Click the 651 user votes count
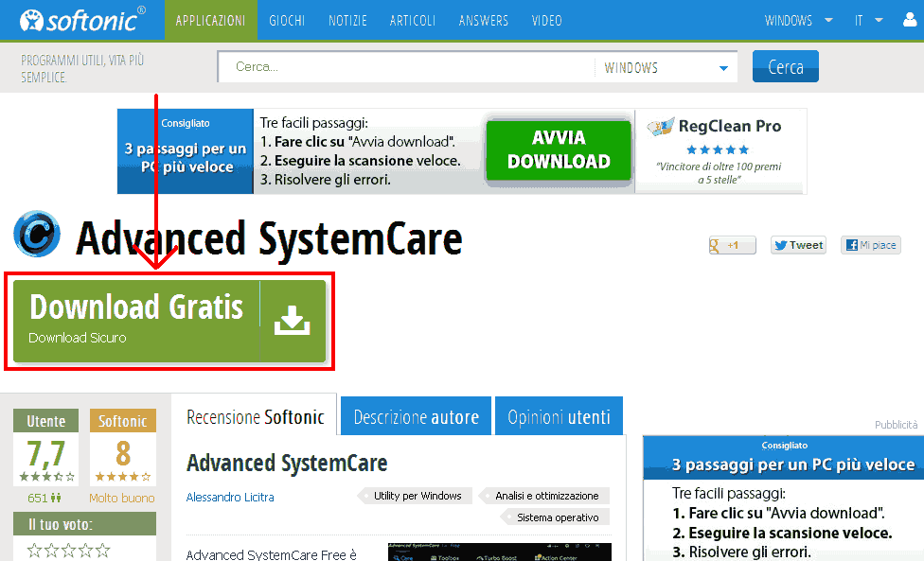 pos(44,498)
